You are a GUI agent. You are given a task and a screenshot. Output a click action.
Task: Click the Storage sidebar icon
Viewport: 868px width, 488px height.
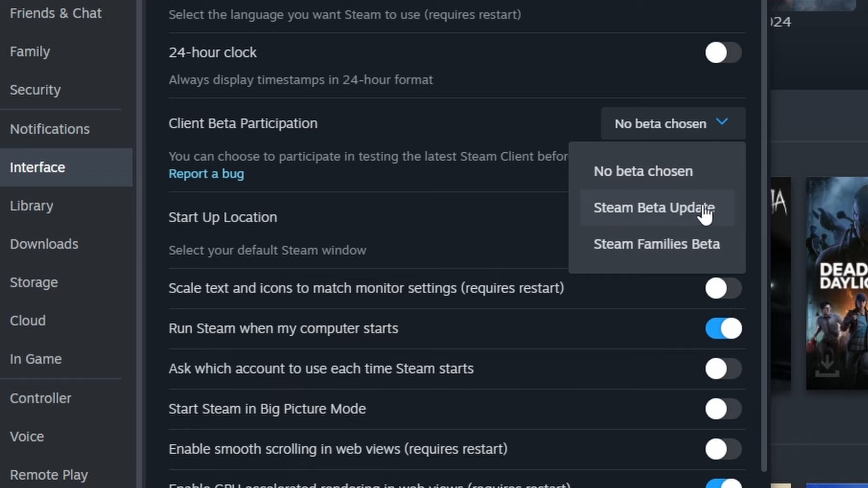pyautogui.click(x=33, y=282)
